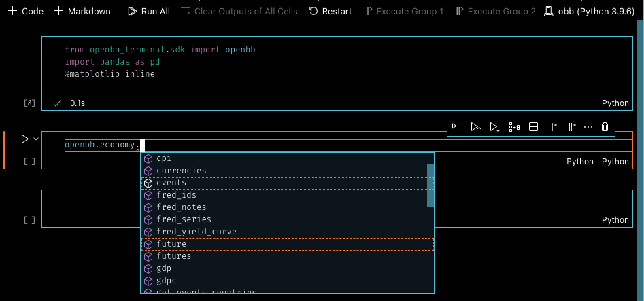Screen dimensions: 644x301
Task: Click the [8] execution count label
Action: coord(29,103)
